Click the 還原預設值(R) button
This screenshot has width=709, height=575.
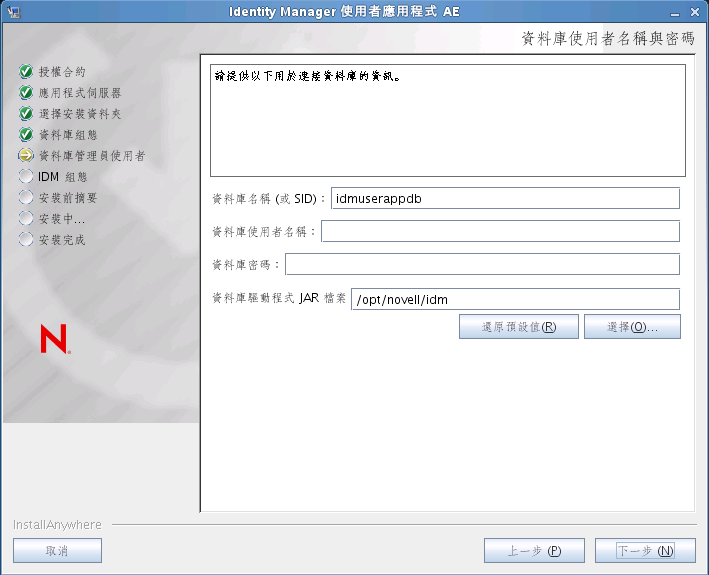pos(519,326)
